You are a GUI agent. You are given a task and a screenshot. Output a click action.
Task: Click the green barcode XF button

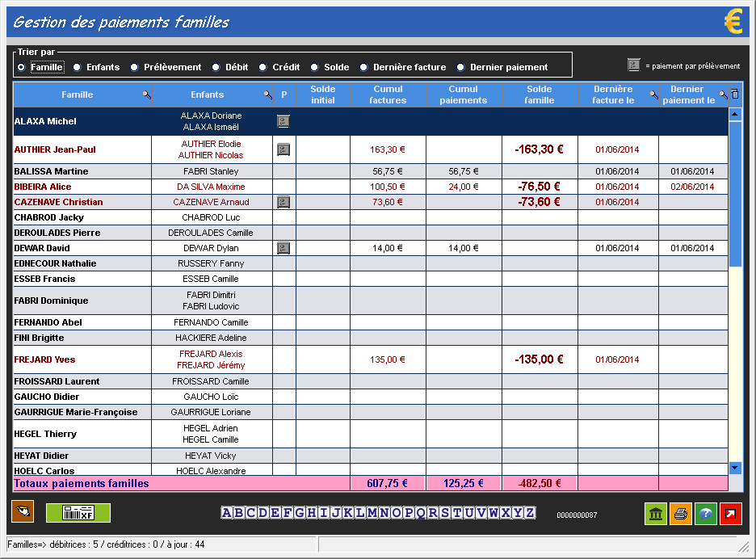pyautogui.click(x=78, y=512)
